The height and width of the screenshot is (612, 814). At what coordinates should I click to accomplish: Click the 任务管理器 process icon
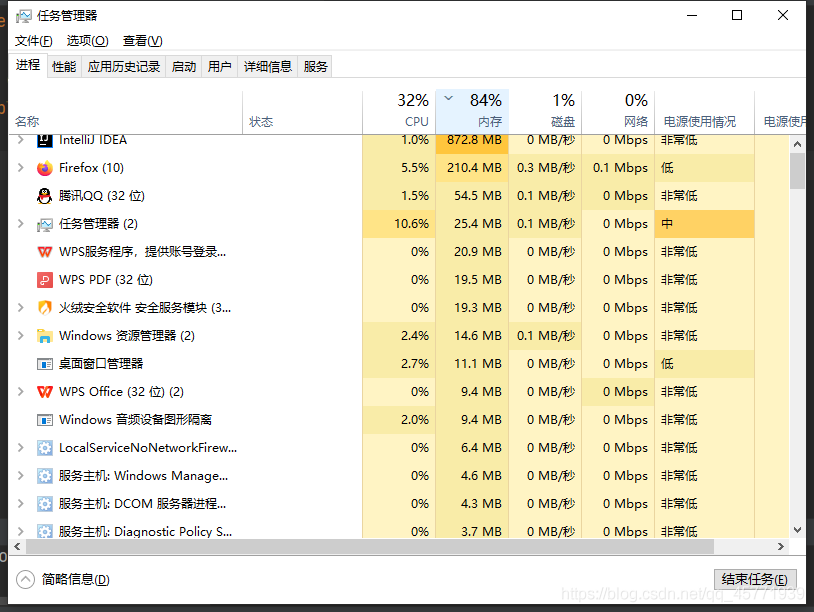pos(44,224)
